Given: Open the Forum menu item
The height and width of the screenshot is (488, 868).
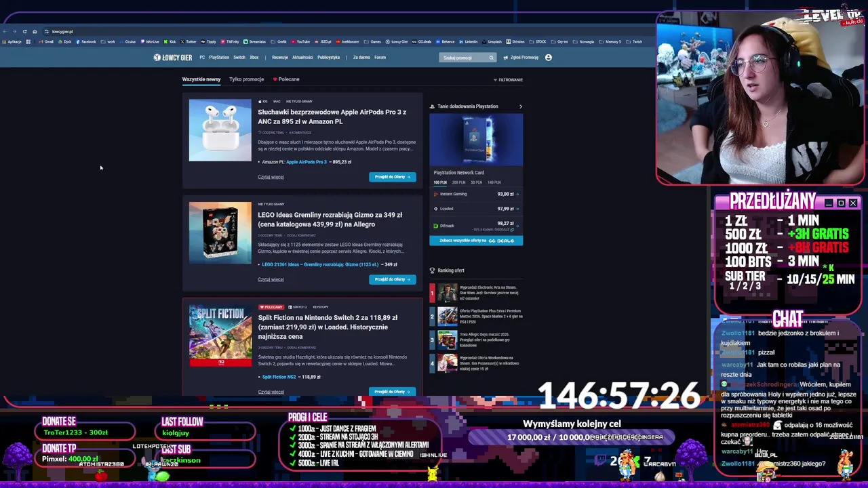Looking at the screenshot, I should 380,58.
